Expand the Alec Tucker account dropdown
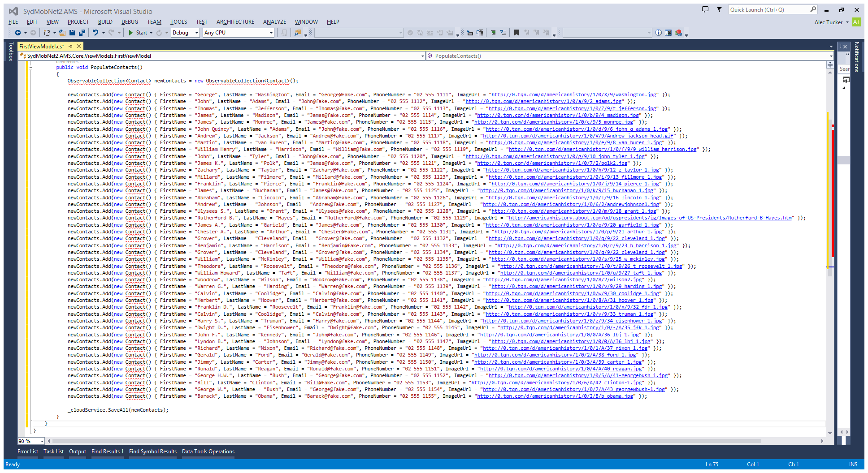This screenshot has height=473, width=868. click(x=847, y=22)
